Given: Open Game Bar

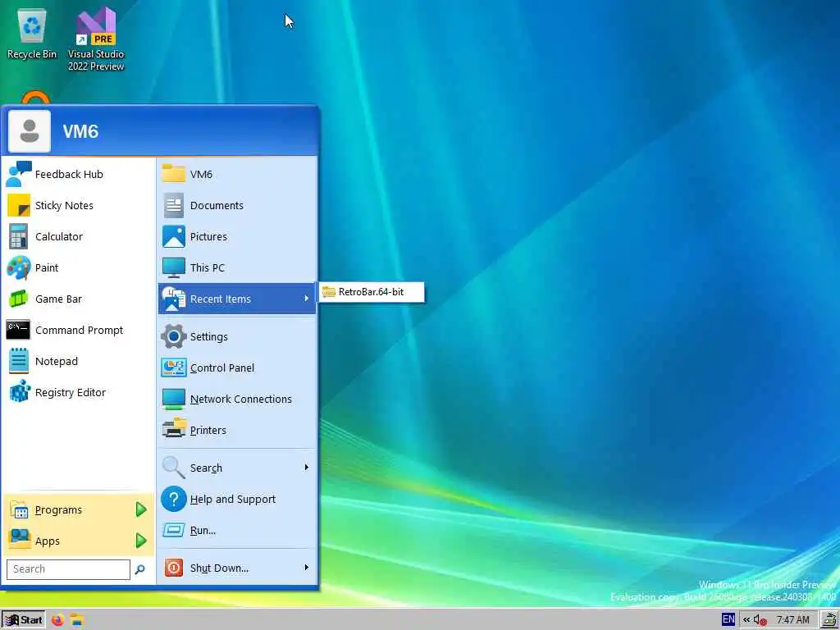Looking at the screenshot, I should pos(78,299).
